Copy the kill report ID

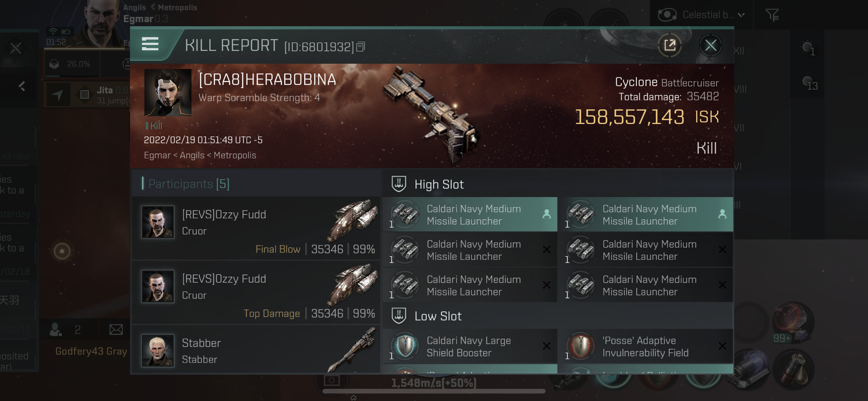coord(361,47)
